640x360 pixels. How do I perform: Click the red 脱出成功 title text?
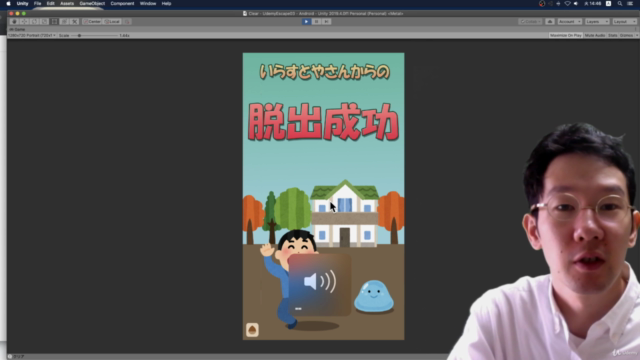point(323,122)
